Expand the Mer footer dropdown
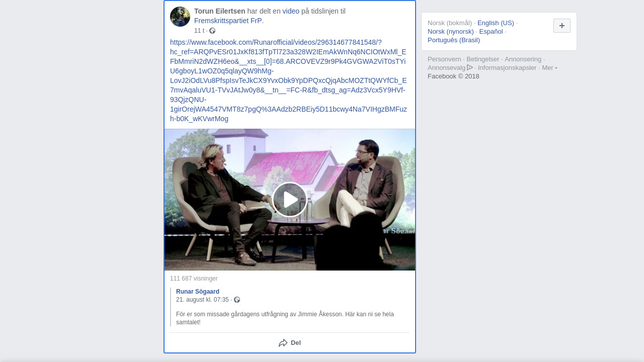This screenshot has width=644, height=362. [549, 67]
